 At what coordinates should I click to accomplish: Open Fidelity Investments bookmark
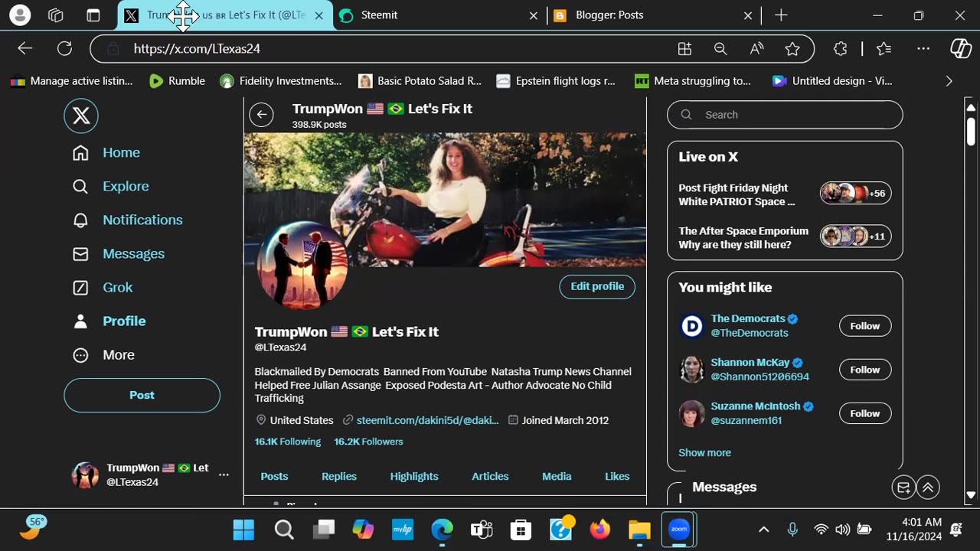click(281, 80)
